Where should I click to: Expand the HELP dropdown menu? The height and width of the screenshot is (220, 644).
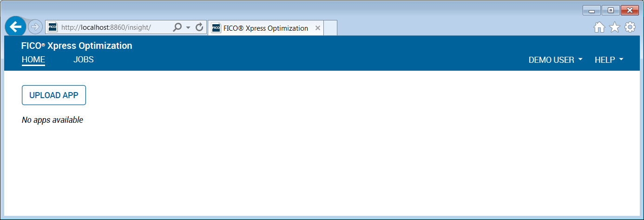[609, 60]
